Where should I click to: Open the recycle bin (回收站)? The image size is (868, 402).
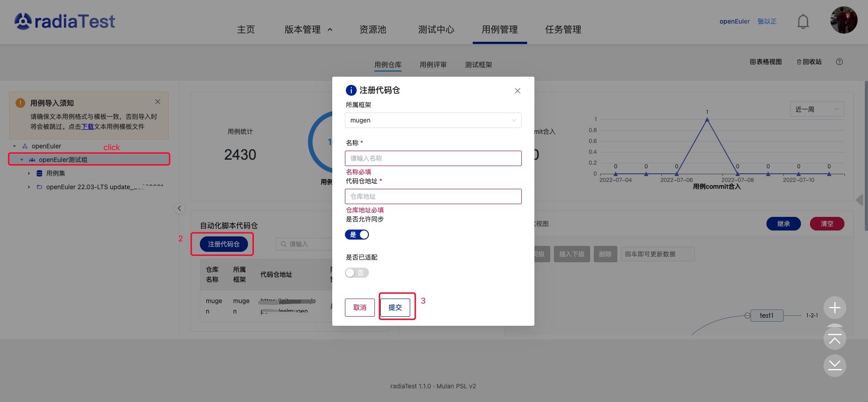[x=809, y=62]
